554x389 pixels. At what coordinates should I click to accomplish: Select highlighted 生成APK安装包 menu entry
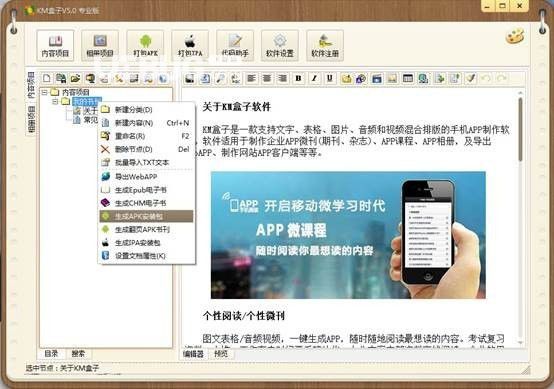tap(147, 216)
